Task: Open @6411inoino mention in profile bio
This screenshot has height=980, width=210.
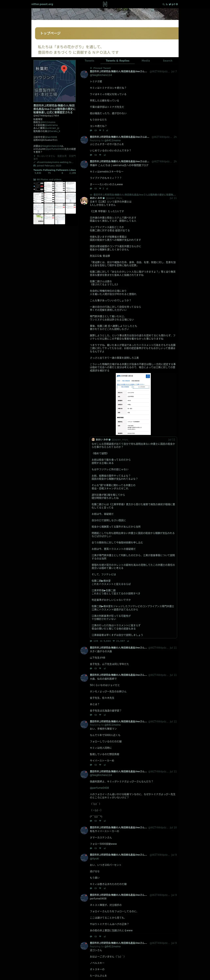Action: click(48, 122)
